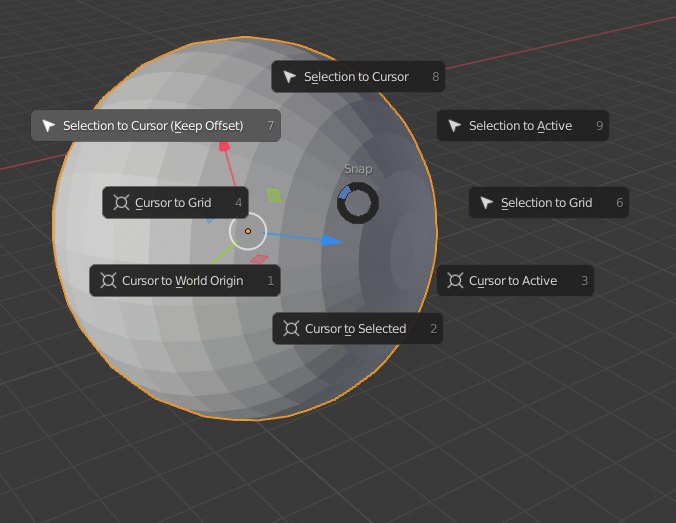Click the arrow icon of Selection to Active
Screen dimensions: 676x523
coord(454,125)
